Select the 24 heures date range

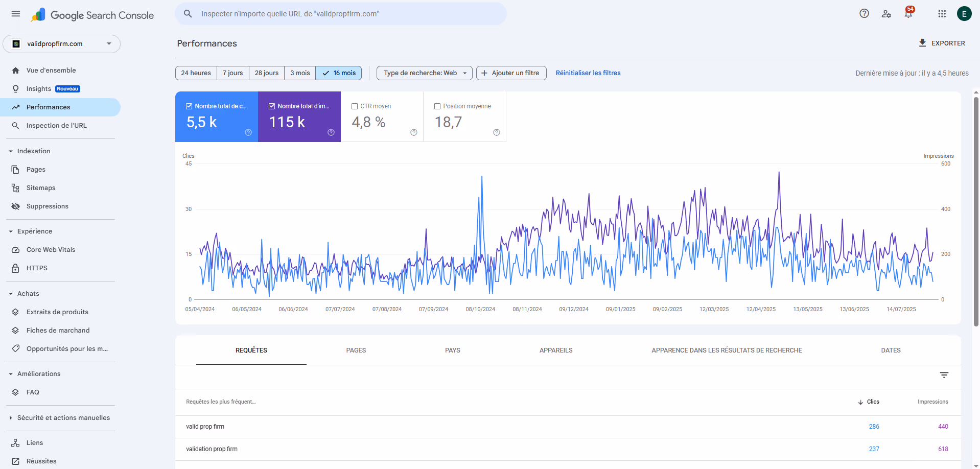click(196, 73)
